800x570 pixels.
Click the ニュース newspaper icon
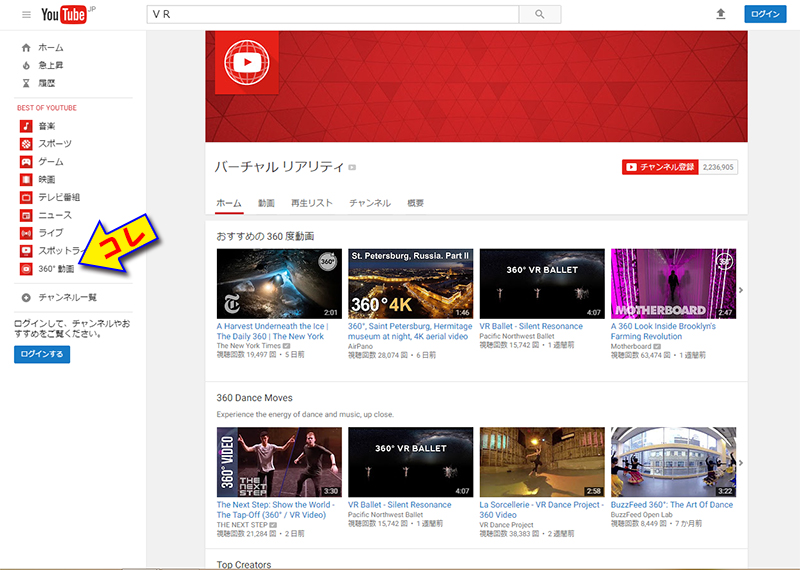pos(26,215)
